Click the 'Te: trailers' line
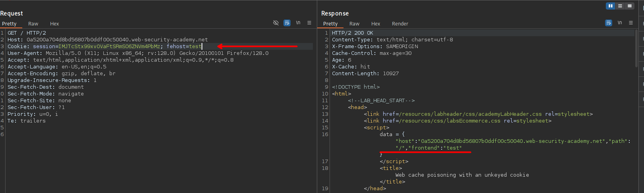This screenshot has width=644, height=193. click(27, 121)
